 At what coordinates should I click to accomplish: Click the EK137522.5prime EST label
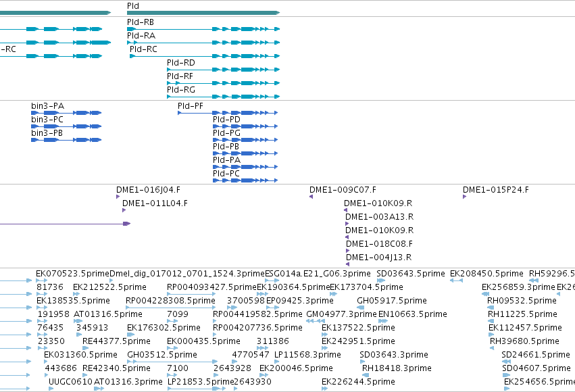pos(358,328)
